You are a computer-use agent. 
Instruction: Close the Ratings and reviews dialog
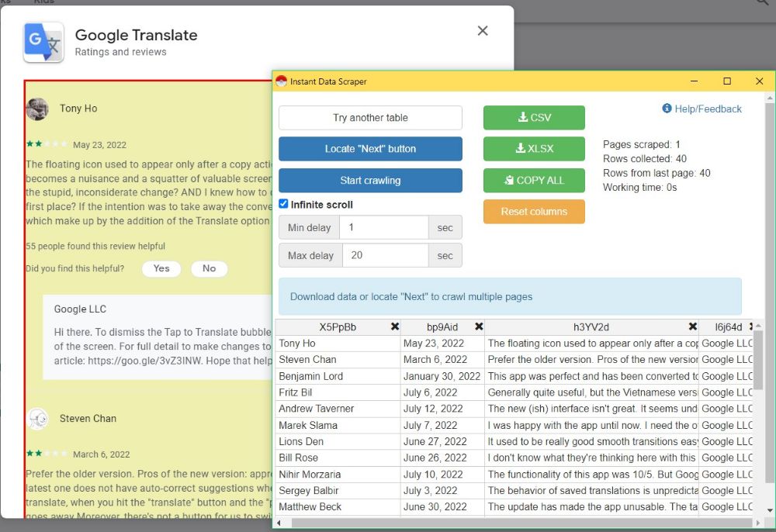[x=483, y=31]
